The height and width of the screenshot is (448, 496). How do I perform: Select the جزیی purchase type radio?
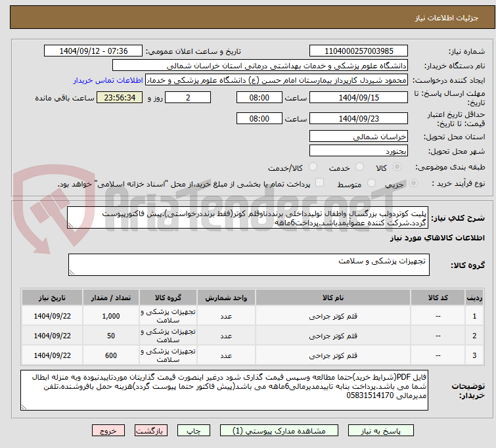[413, 183]
